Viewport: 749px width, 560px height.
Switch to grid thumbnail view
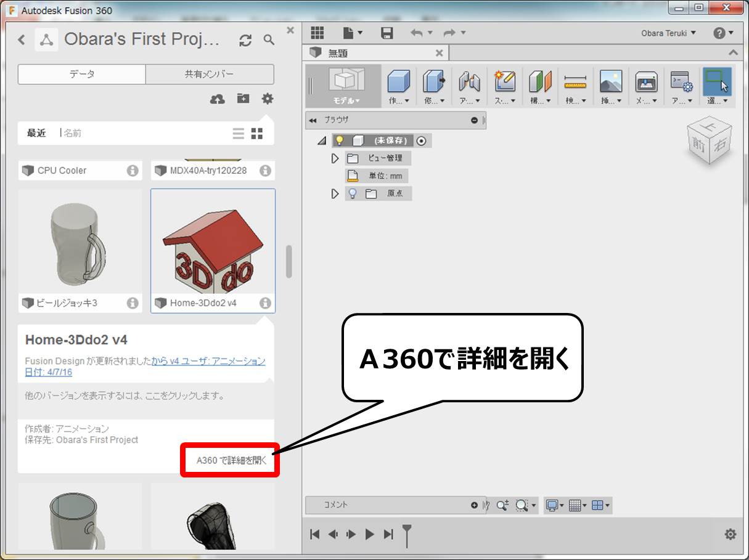pos(257,133)
